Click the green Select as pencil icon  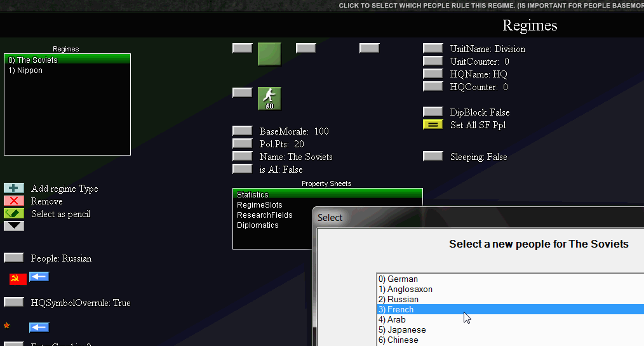tap(14, 213)
